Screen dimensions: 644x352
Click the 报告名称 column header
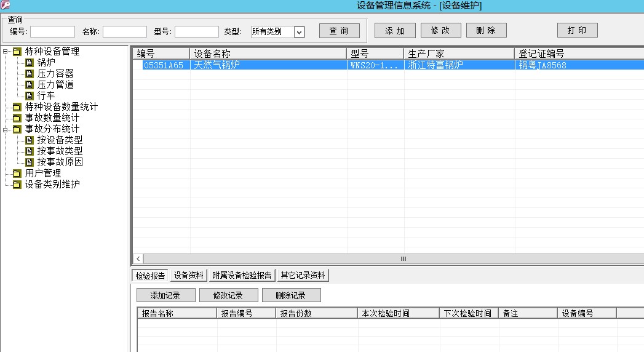click(x=177, y=313)
